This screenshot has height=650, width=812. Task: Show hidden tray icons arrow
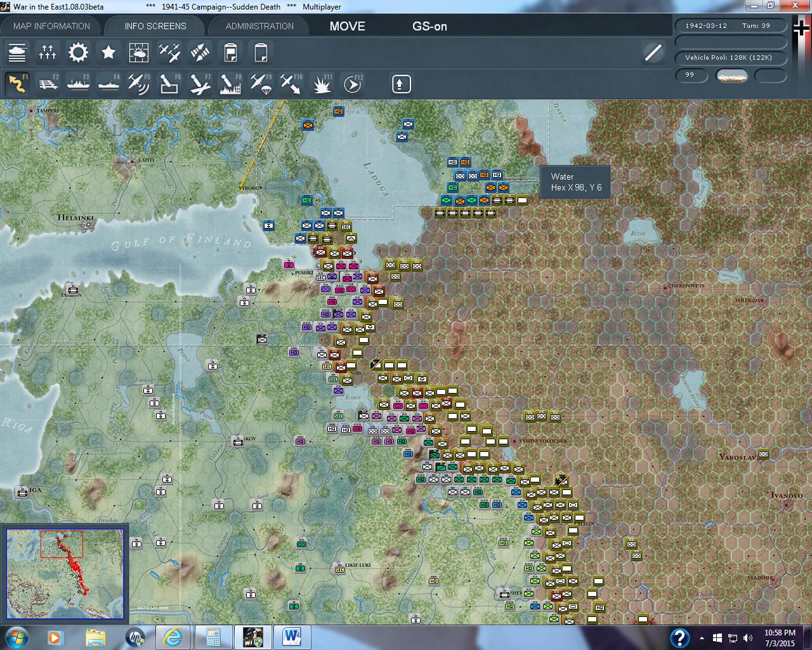pos(702,638)
